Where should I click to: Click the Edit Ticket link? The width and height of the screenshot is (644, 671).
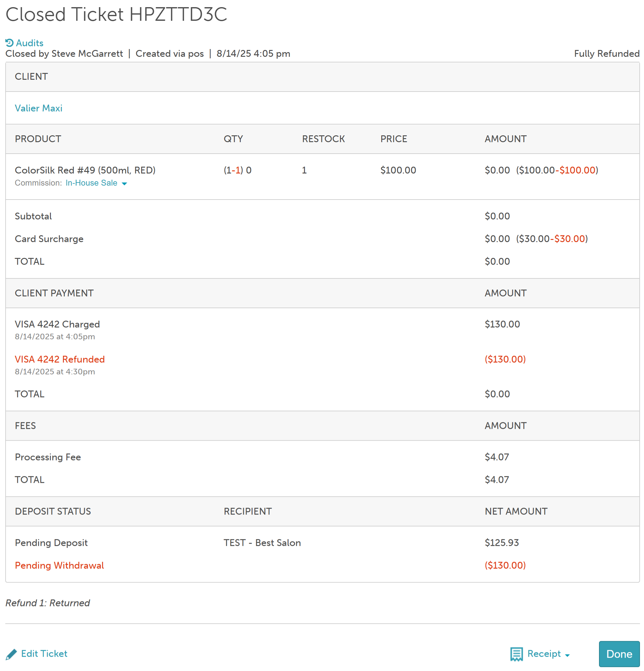[44, 654]
